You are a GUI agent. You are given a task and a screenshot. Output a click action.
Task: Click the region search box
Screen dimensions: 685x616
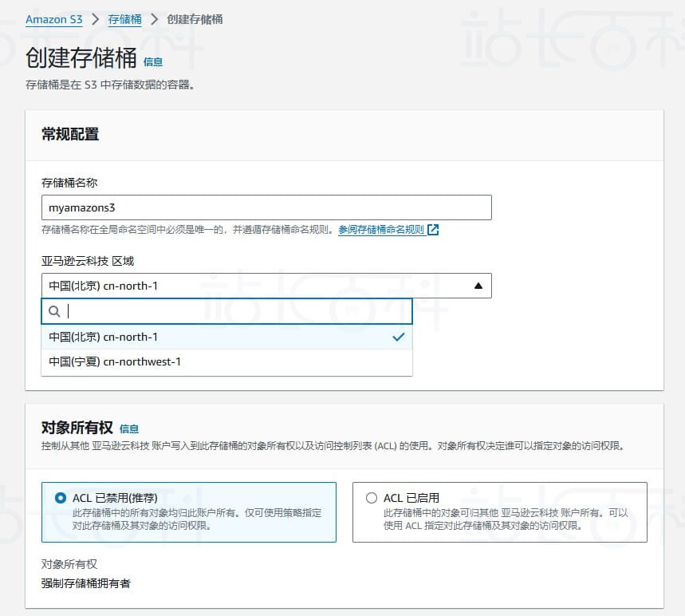click(226, 311)
